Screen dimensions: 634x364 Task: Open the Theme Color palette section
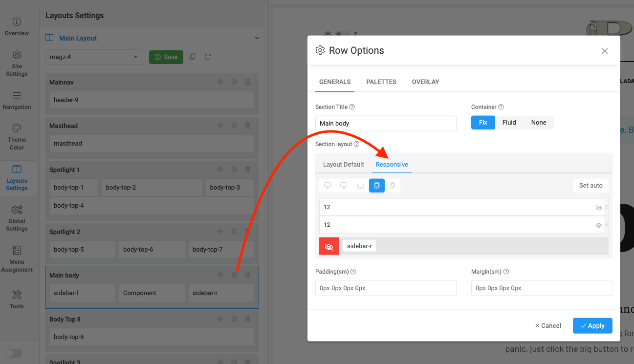[17, 137]
